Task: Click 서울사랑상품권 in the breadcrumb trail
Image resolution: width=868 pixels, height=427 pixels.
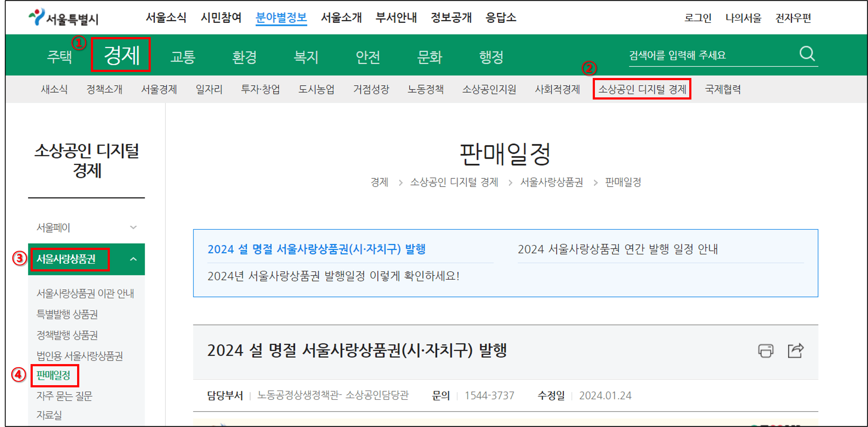Action: (x=552, y=182)
